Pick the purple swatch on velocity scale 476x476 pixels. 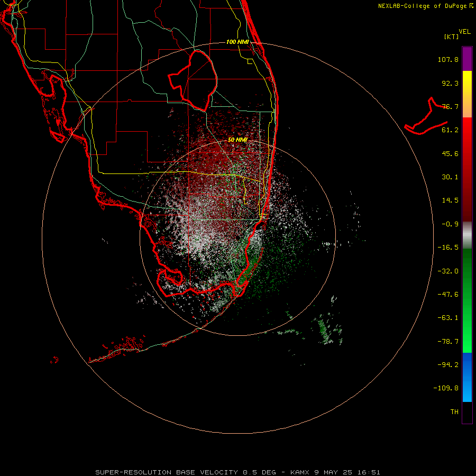tap(467, 59)
